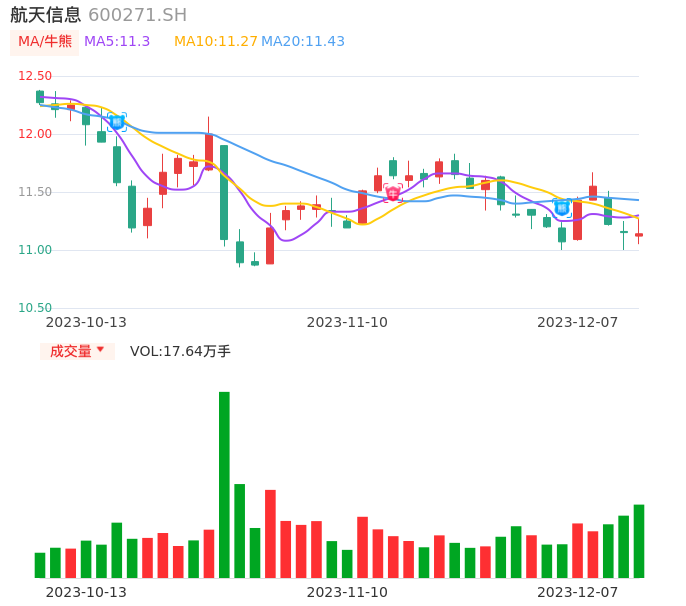Click the stock code 600271.SH

(137, 15)
